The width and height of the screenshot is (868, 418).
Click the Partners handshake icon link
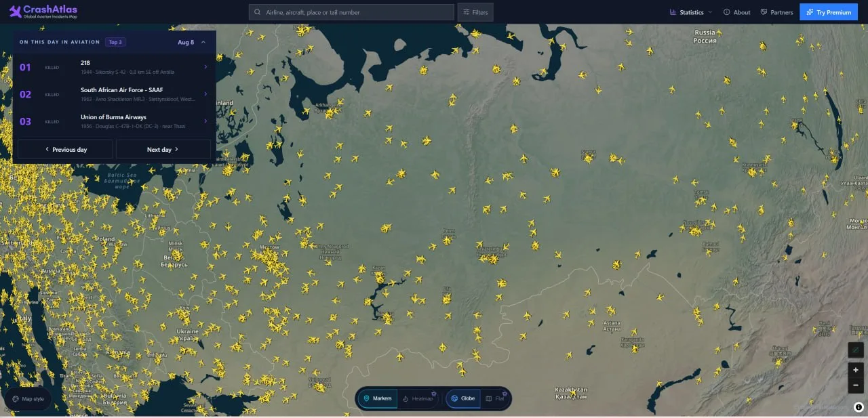[x=764, y=12]
